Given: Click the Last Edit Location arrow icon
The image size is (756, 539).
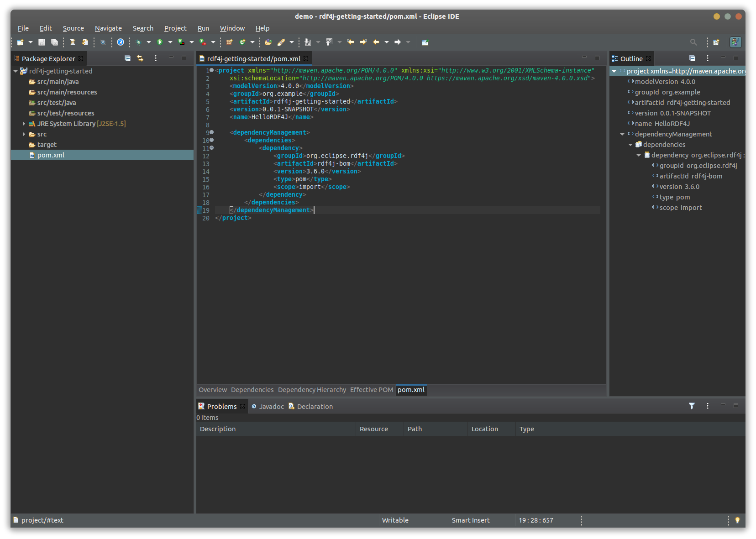Looking at the screenshot, I should [x=351, y=42].
